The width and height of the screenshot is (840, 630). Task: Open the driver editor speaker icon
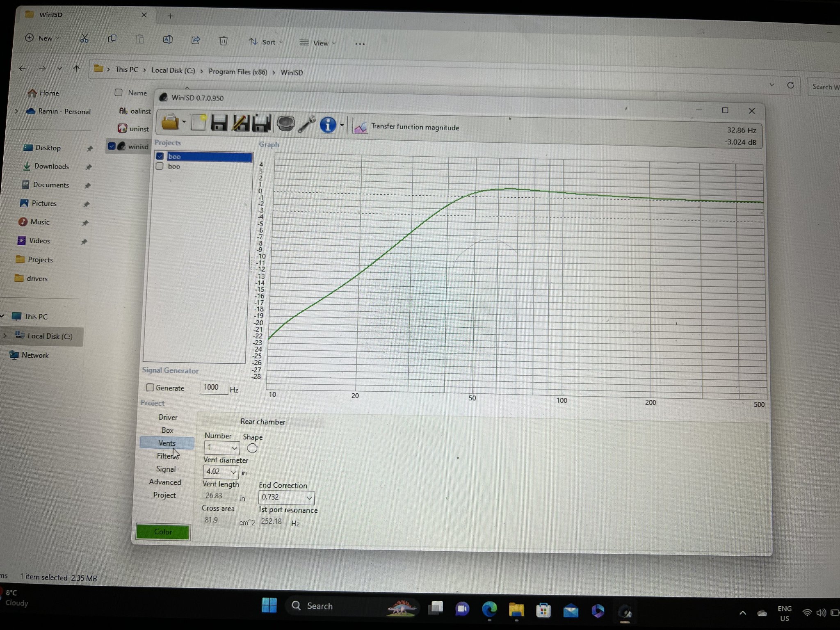285,123
